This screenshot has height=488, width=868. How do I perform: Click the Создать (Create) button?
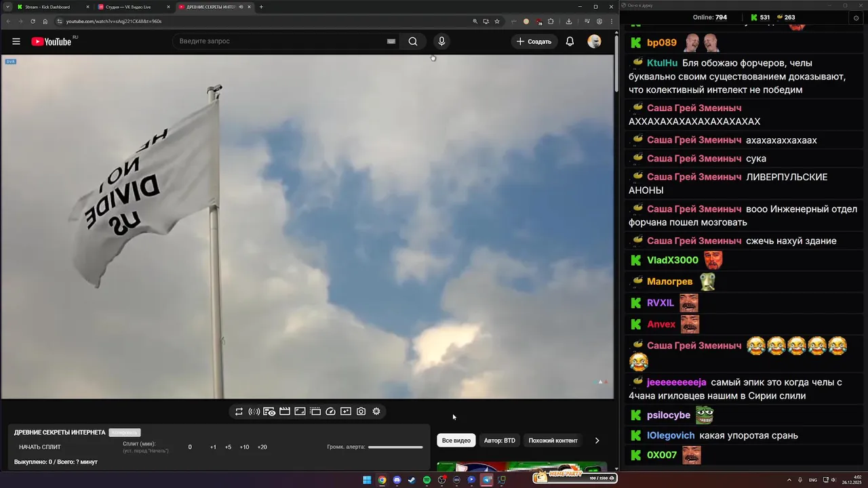[534, 41]
